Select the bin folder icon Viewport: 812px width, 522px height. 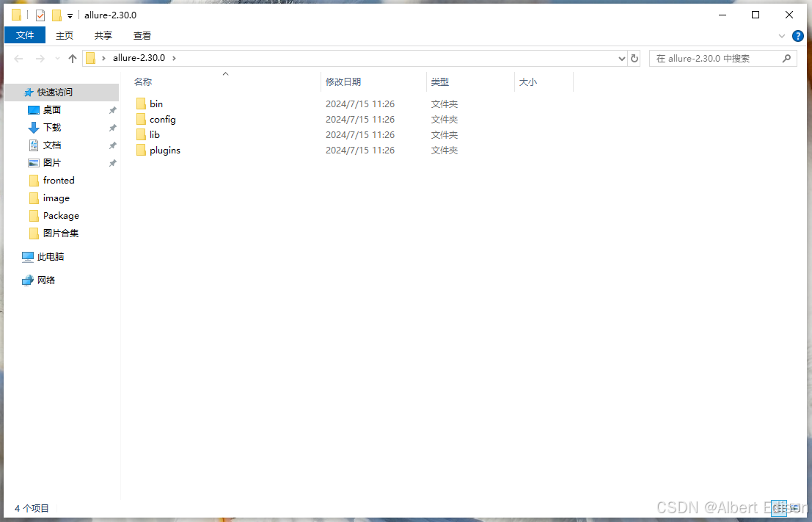click(x=141, y=104)
